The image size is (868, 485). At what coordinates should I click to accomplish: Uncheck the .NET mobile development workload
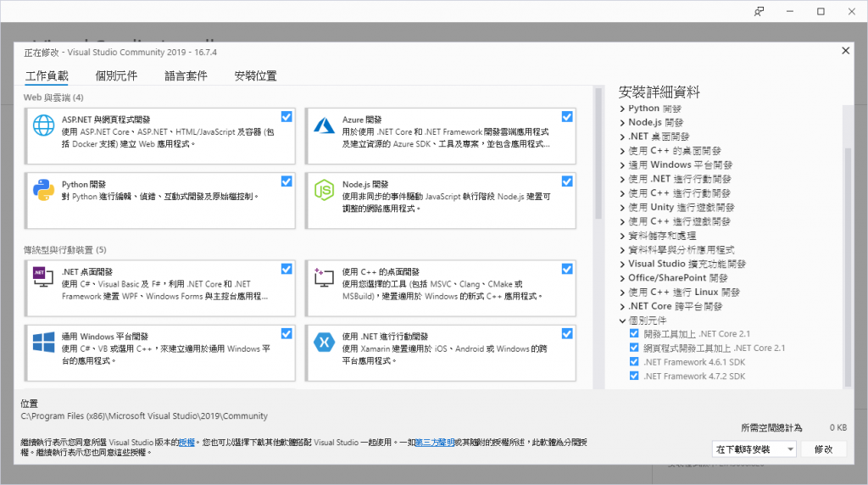click(567, 333)
